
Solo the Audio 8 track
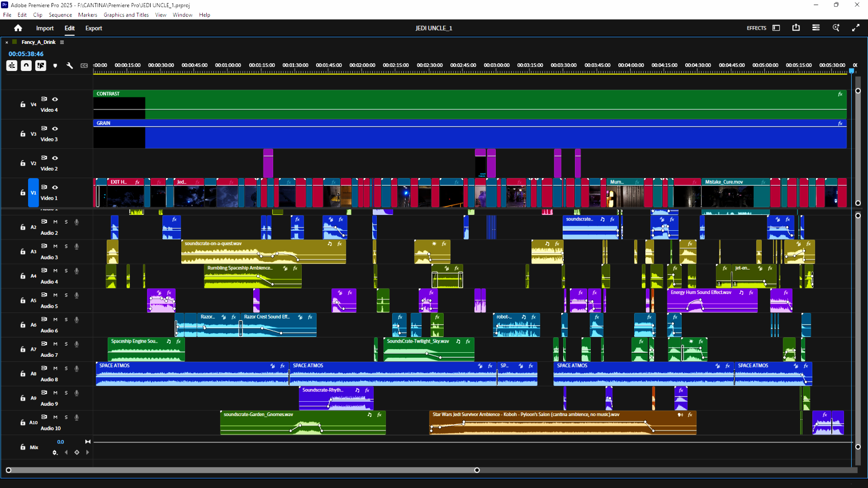tap(66, 369)
